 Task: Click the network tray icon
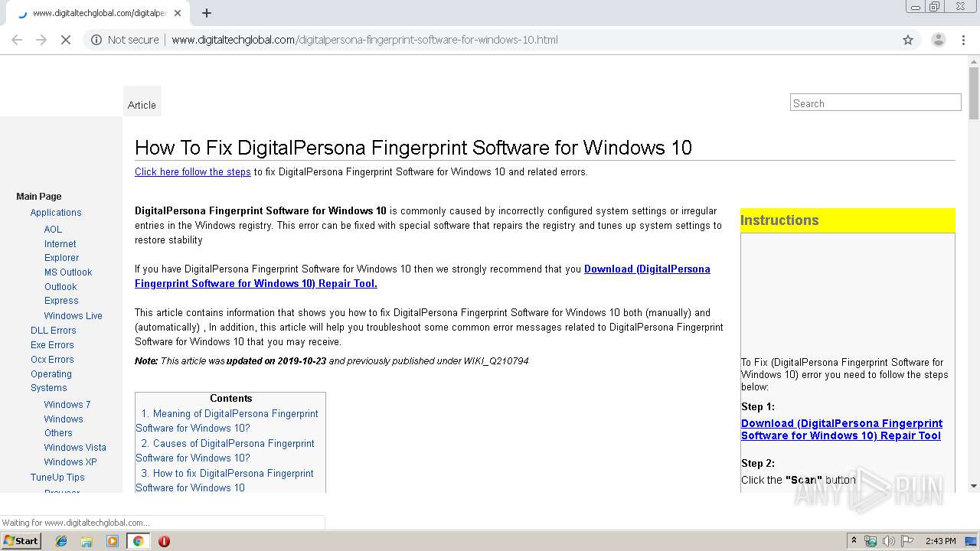point(871,541)
